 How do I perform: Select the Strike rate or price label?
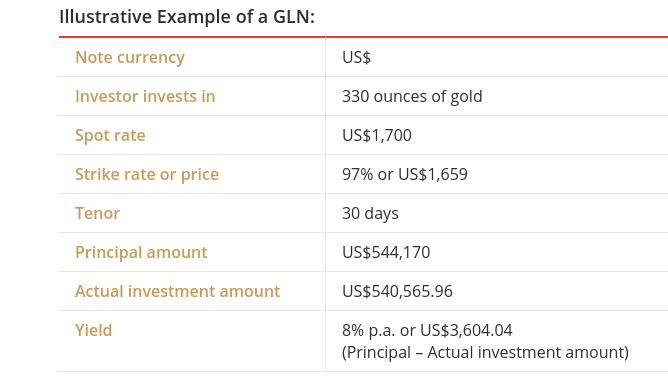147,174
